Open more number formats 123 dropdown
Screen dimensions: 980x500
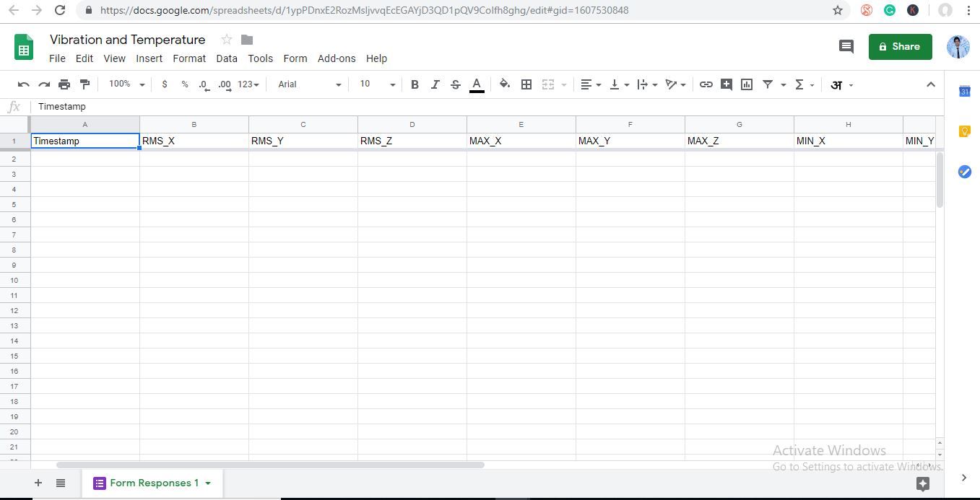(x=248, y=84)
